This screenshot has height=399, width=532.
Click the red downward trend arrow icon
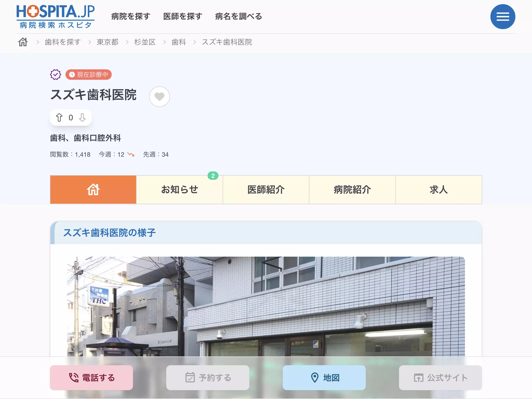pos(131,155)
